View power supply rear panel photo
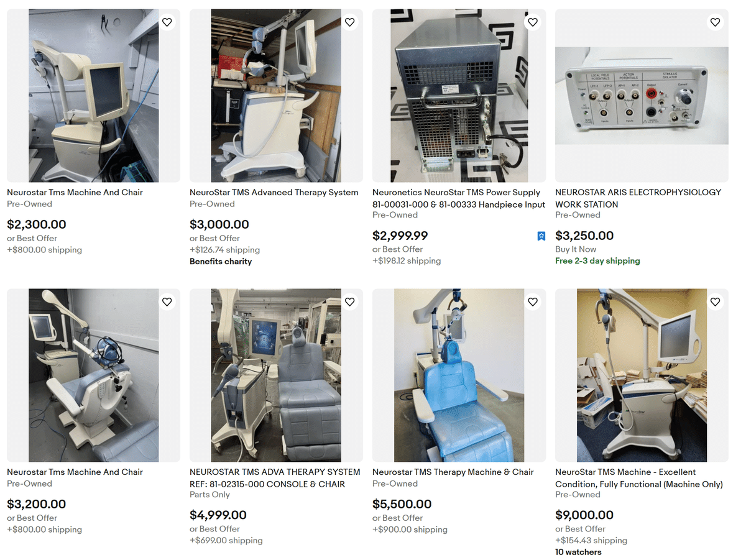Screen dimensions: 746x560 pos(459,96)
